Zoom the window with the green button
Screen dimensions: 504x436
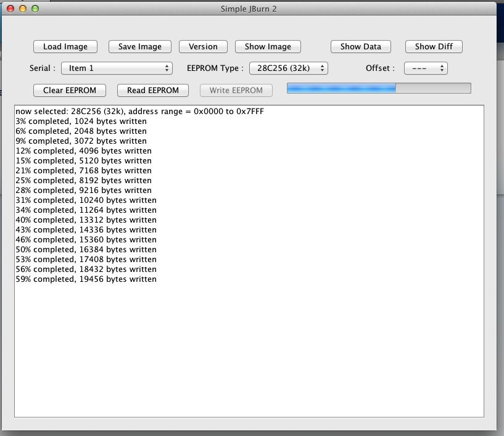(x=35, y=9)
